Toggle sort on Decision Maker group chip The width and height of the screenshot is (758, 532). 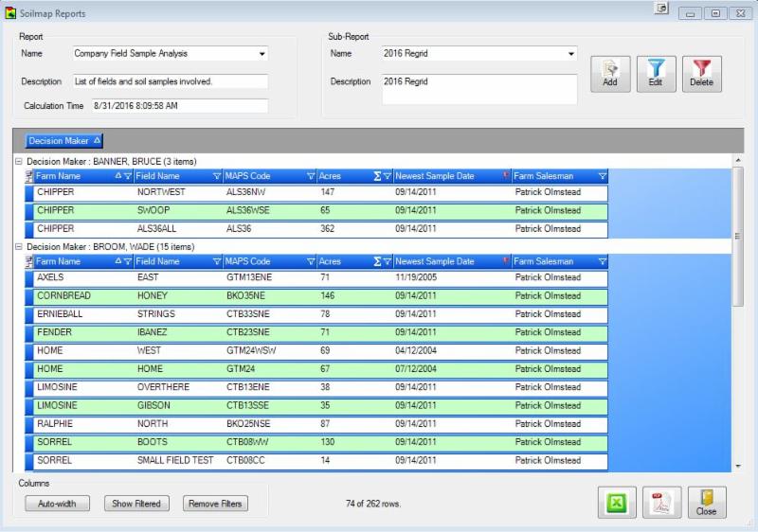coord(63,141)
